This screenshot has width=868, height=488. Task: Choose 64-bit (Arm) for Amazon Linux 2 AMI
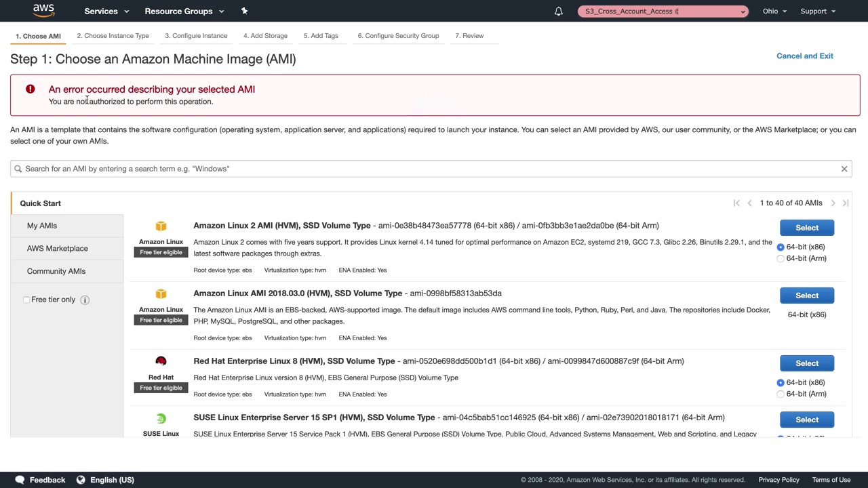(781, 259)
